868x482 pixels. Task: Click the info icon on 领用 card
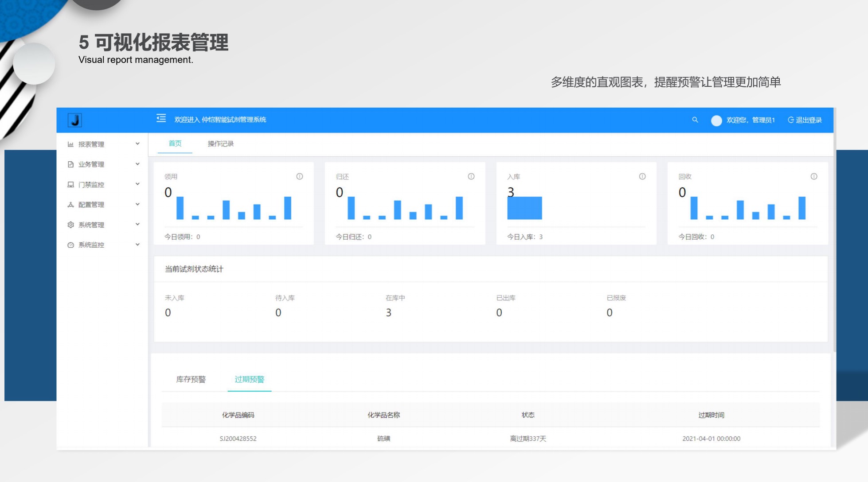tap(300, 176)
